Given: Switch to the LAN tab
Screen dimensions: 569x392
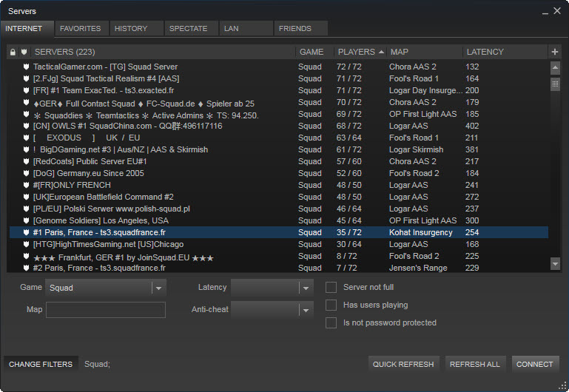Looking at the screenshot, I should (x=246, y=28).
